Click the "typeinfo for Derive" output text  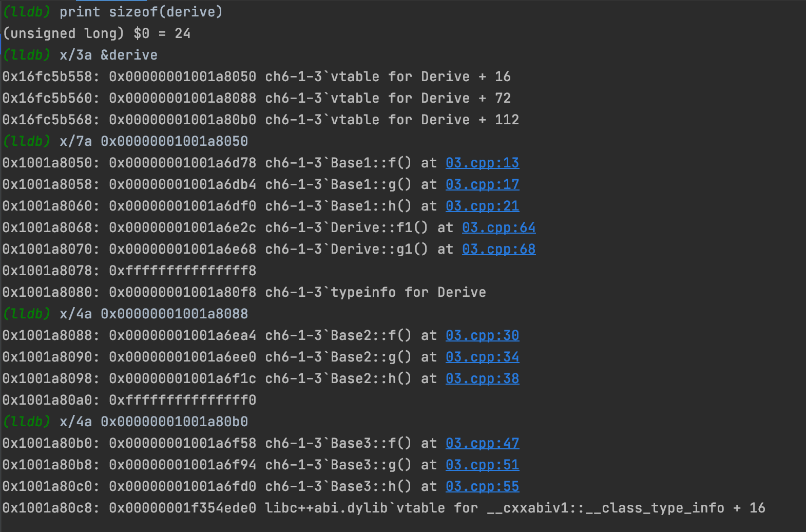[x=408, y=292]
